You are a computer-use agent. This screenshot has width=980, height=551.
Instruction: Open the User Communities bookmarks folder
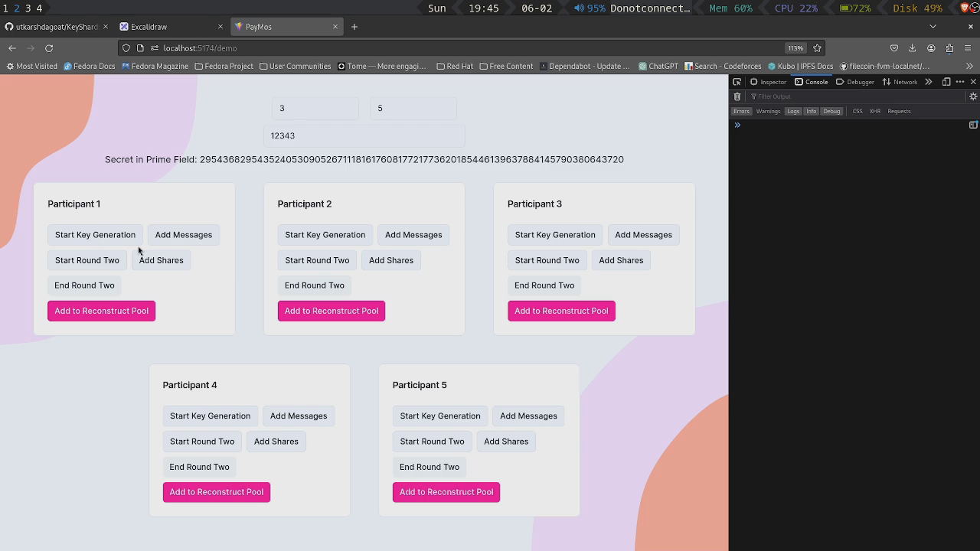(295, 66)
